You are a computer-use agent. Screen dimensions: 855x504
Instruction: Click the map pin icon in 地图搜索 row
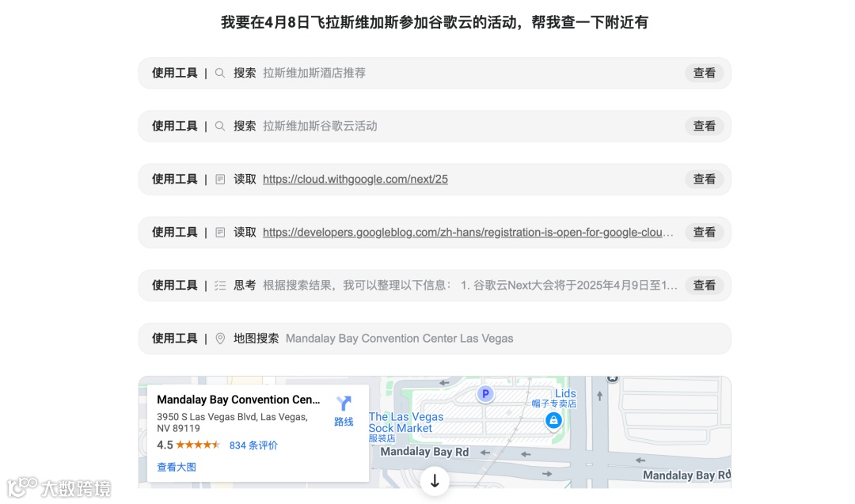[220, 339]
